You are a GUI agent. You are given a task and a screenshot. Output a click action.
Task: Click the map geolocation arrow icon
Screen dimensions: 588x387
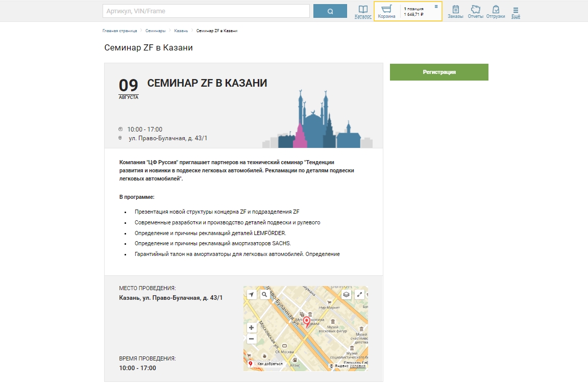click(251, 295)
